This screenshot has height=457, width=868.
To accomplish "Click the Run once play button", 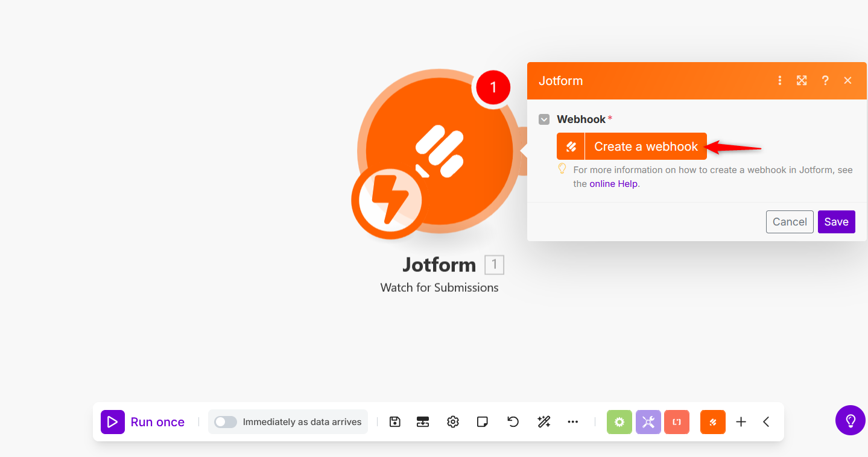I will (x=113, y=422).
